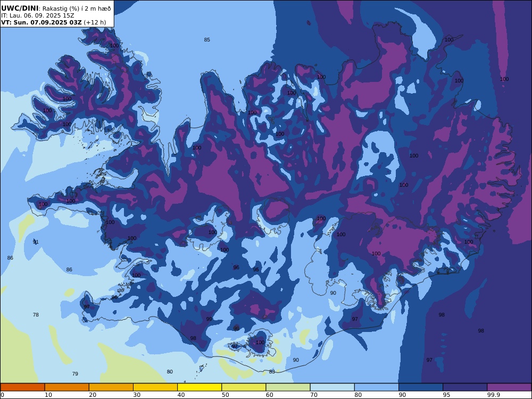This screenshot has width=532, height=399.
Task: Click the '85' value north of Iceland
Action: [x=207, y=40]
